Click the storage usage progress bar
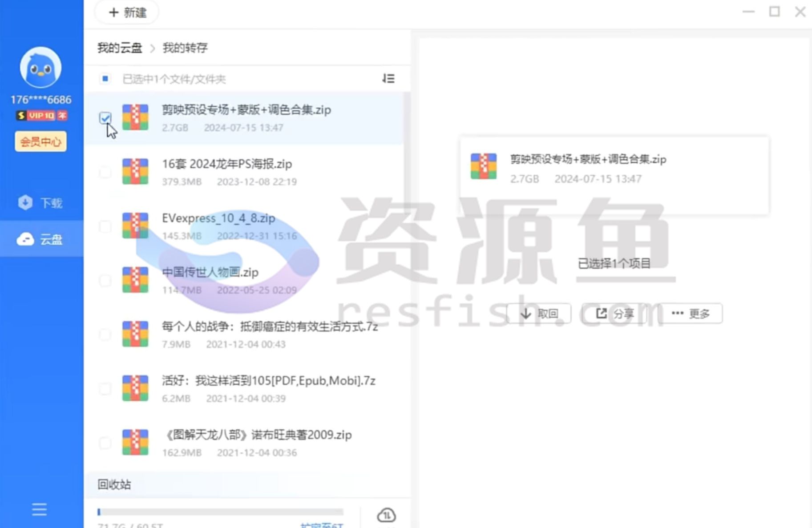 220,512
